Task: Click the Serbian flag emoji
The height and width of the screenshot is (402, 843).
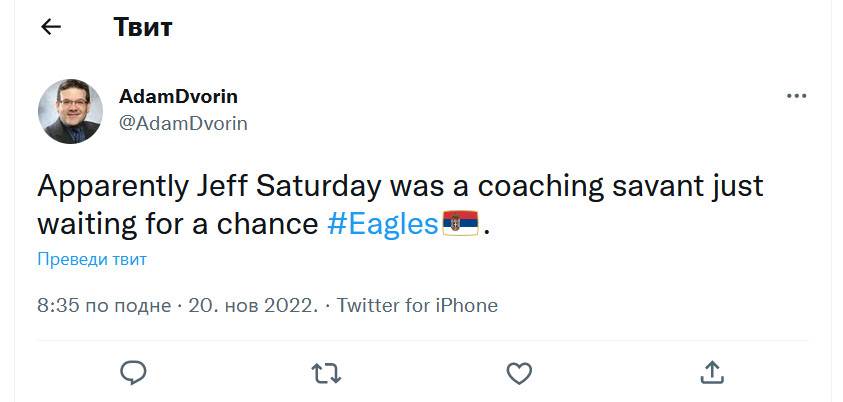Action: click(x=460, y=222)
